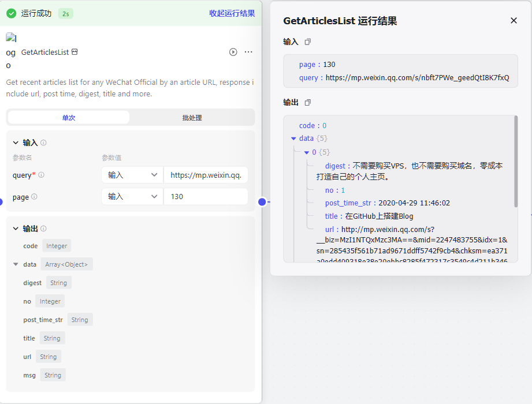Screen dimensions: 532x404
Task: Click the String type tag beside post_time_str
Action: pyautogui.click(x=80, y=320)
